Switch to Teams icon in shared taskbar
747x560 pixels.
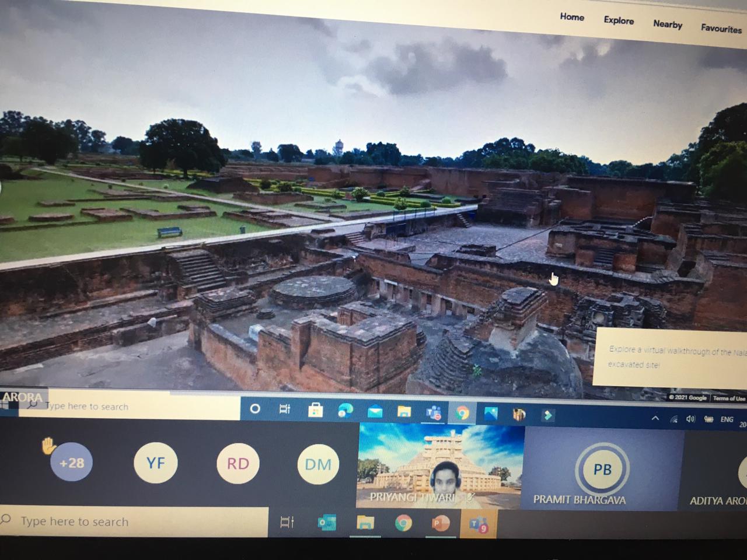[x=433, y=413]
